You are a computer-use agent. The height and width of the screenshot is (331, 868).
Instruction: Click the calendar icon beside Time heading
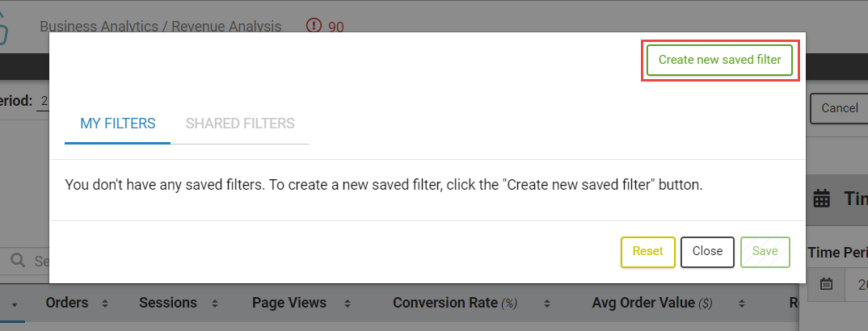click(822, 198)
